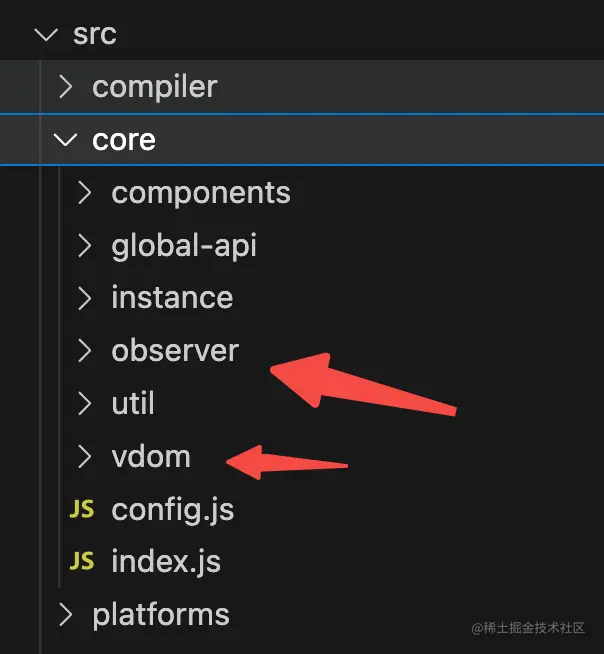Open the config.js file

[172, 510]
